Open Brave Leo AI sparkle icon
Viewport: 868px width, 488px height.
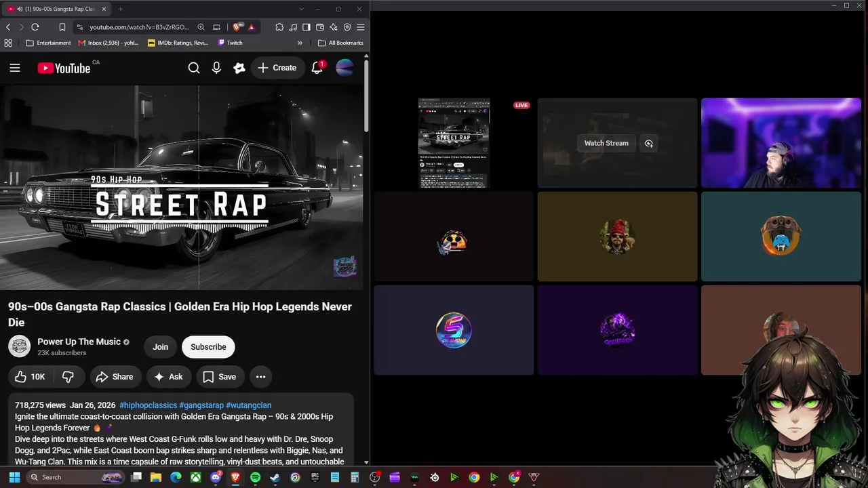pyautogui.click(x=334, y=27)
